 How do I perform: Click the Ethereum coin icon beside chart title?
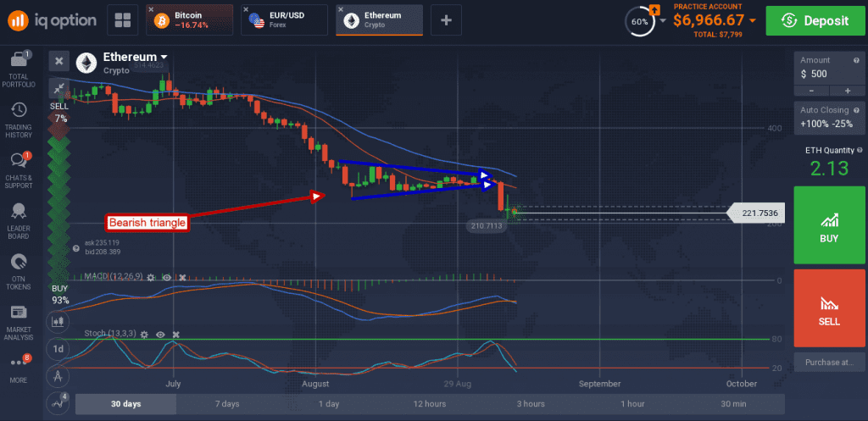[x=86, y=63]
